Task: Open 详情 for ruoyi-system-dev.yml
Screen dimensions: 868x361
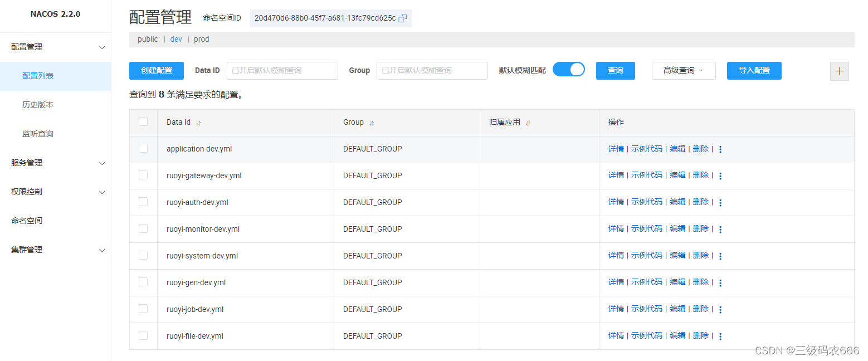Action: (615, 255)
